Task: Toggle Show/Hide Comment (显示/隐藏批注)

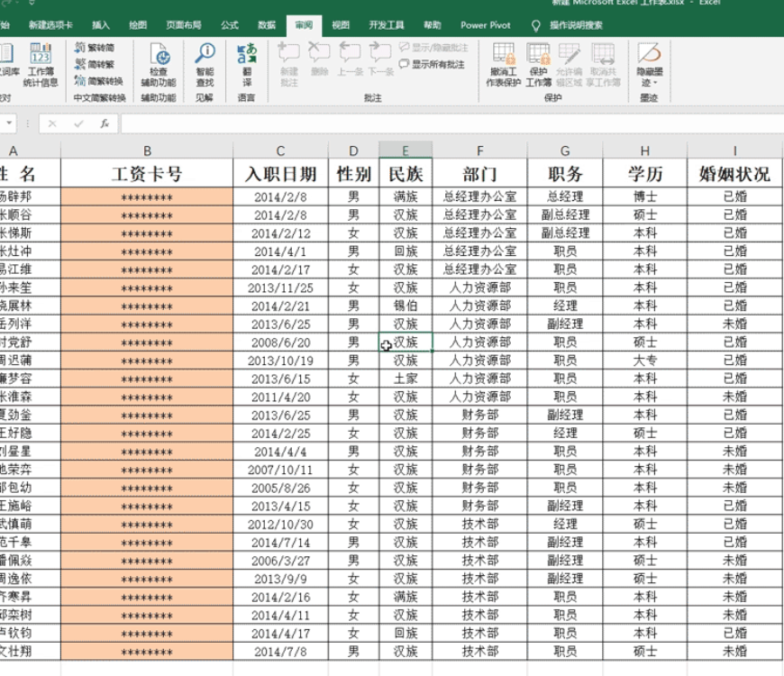Action: click(433, 48)
